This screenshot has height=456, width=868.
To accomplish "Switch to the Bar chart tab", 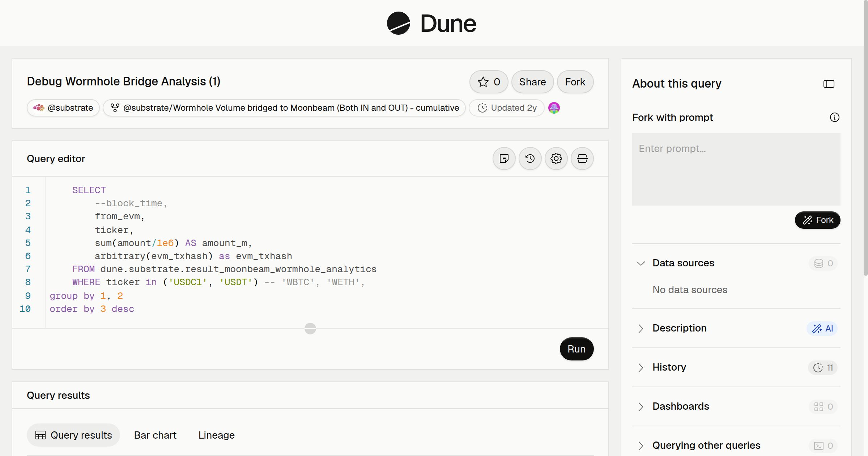I will pyautogui.click(x=155, y=435).
